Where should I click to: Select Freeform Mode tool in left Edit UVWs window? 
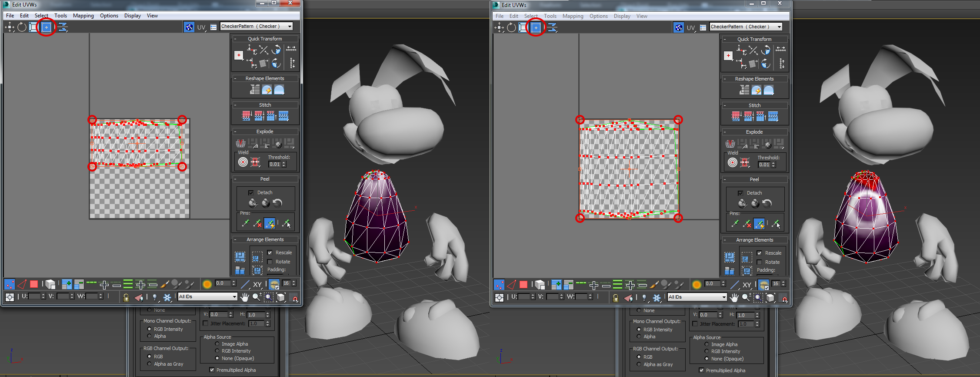(46, 27)
